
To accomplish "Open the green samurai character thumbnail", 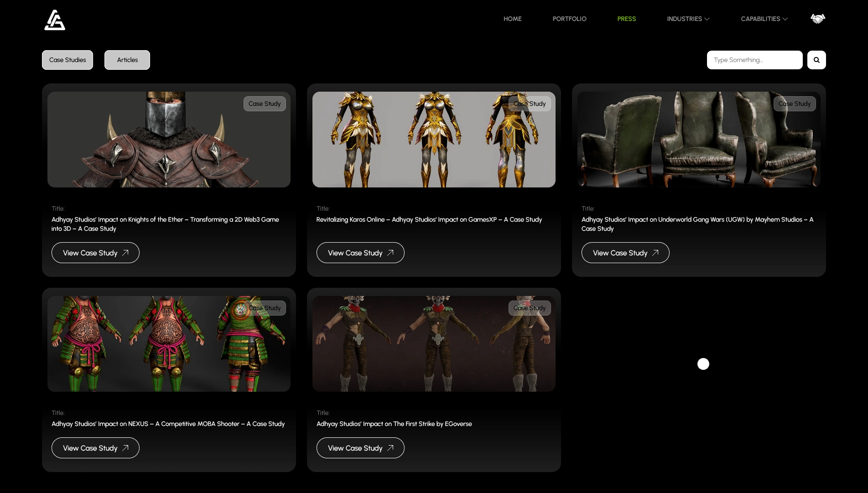I will 169,344.
